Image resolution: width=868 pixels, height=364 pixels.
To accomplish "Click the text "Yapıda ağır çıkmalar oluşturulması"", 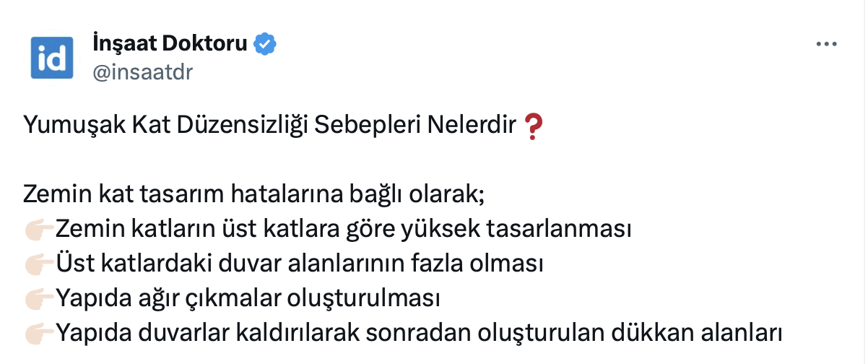I will pos(248,298).
